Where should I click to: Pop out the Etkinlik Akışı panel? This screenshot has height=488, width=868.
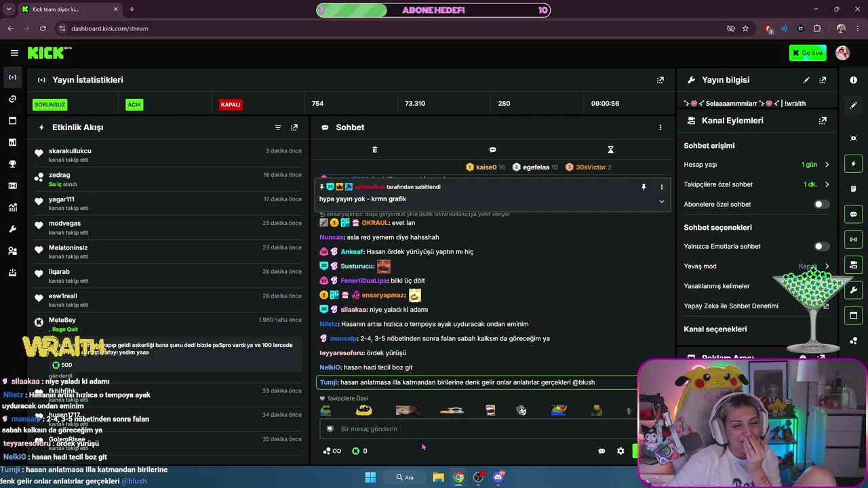tap(294, 127)
